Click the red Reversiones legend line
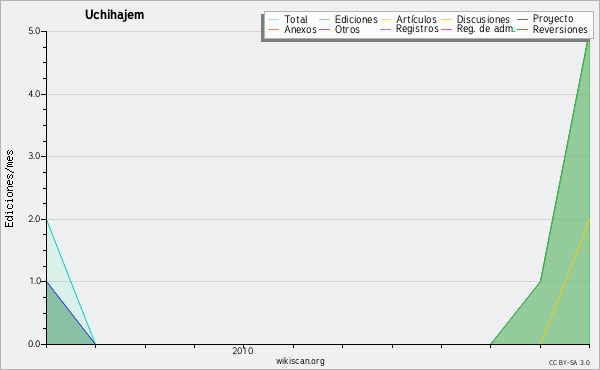 (x=522, y=29)
